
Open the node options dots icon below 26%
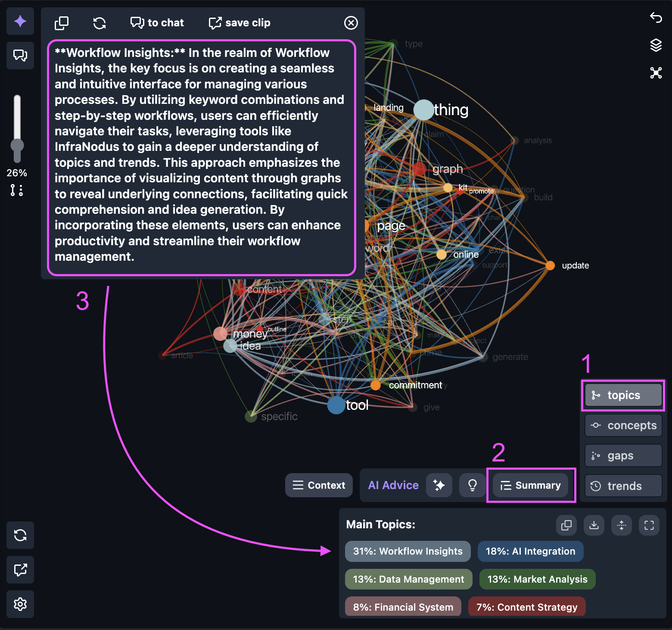17,190
